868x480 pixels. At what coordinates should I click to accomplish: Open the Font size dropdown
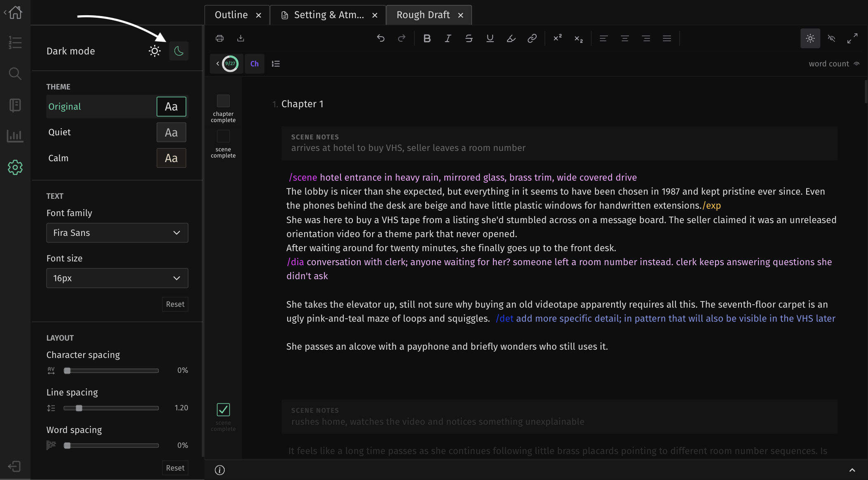(x=117, y=278)
